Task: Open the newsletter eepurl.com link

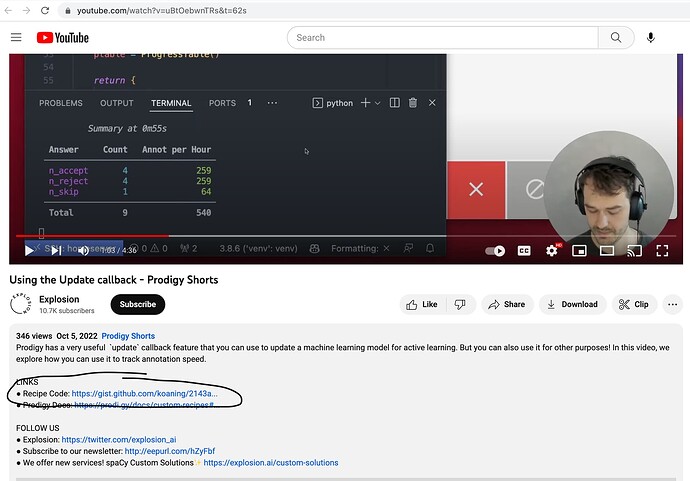Action: tap(170, 451)
